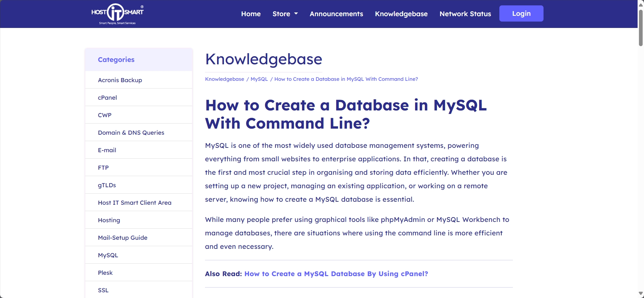Open Host IT Smart Client Area category
The width and height of the screenshot is (644, 298).
[139, 203]
